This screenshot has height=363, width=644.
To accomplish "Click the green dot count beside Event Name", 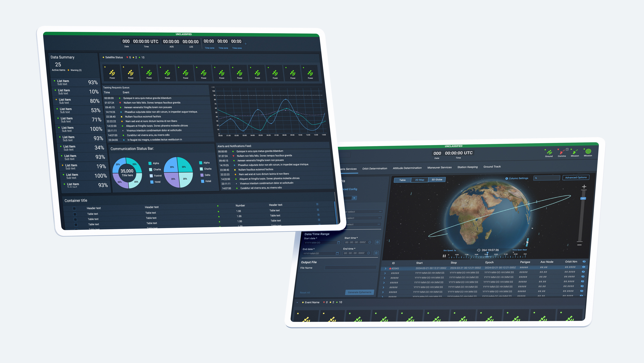I will point(337,302).
